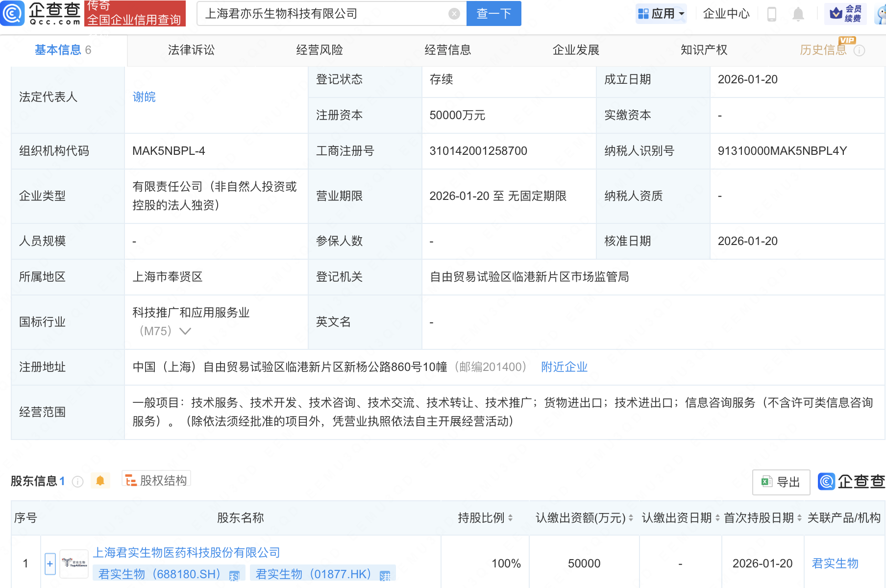Open the 知识产权 tab
Viewport: 886px width, 588px height.
pyautogui.click(x=704, y=50)
